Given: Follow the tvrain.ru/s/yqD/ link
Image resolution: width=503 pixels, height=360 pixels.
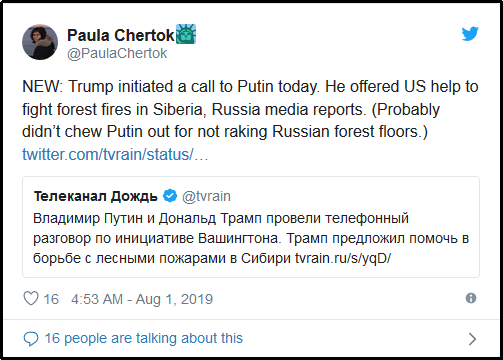Looking at the screenshot, I should tap(343, 258).
